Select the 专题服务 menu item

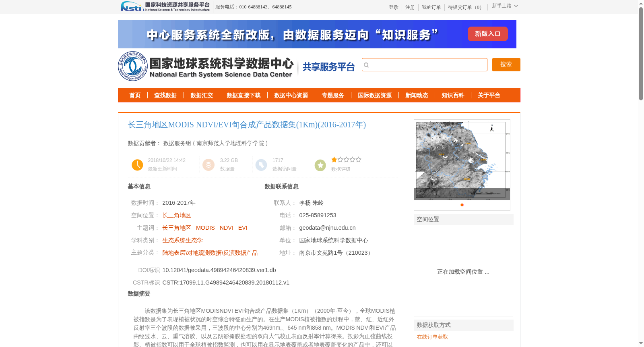pyautogui.click(x=333, y=95)
